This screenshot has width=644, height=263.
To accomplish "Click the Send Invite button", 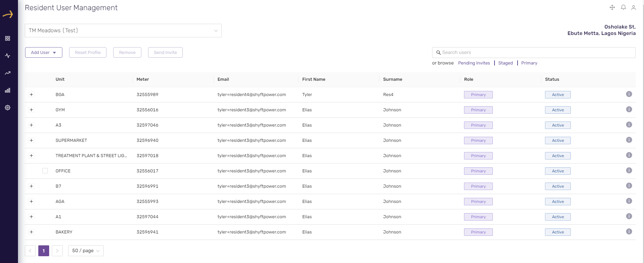I will [x=165, y=53].
